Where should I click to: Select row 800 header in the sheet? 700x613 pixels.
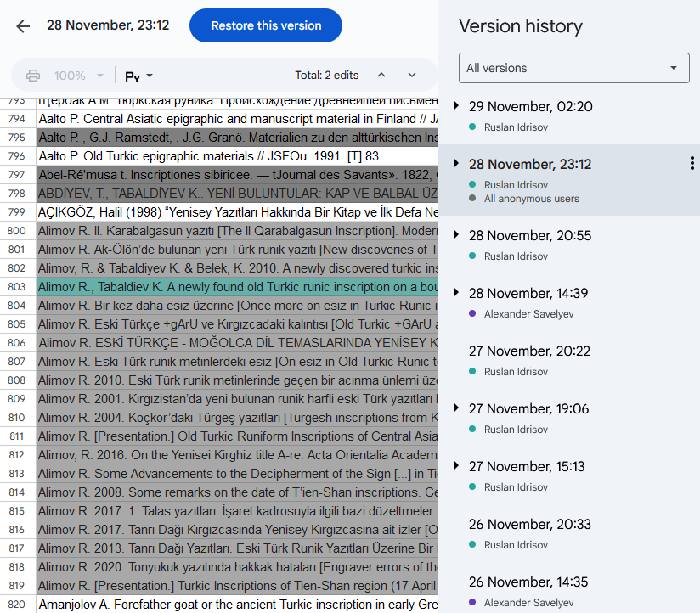coord(17,231)
